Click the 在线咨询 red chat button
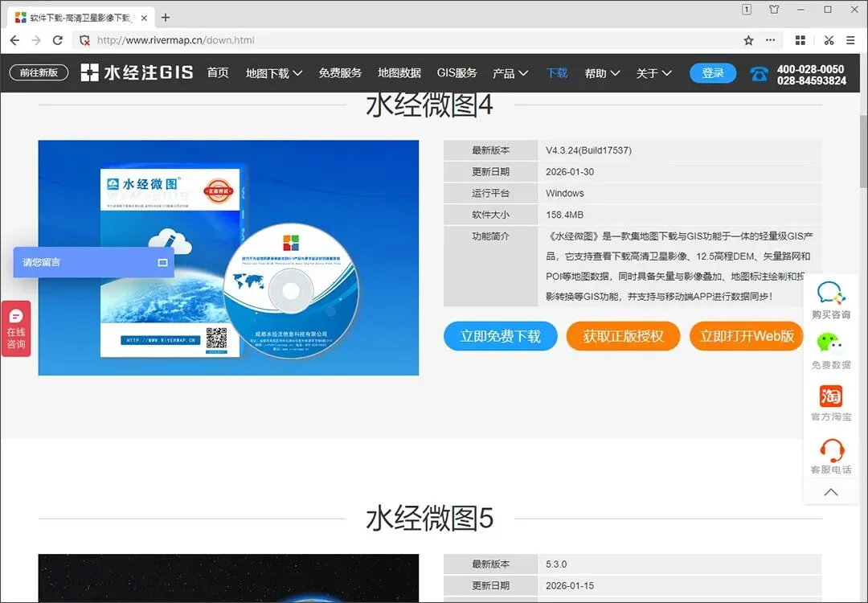The image size is (868, 603). click(16, 329)
